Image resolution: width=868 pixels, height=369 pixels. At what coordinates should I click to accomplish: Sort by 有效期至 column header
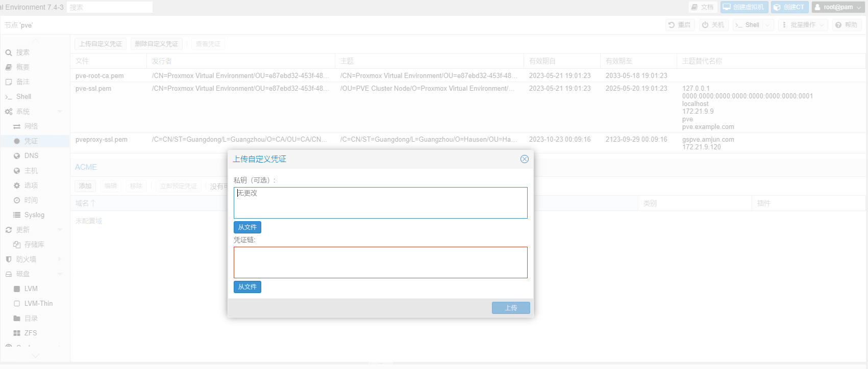click(638, 61)
